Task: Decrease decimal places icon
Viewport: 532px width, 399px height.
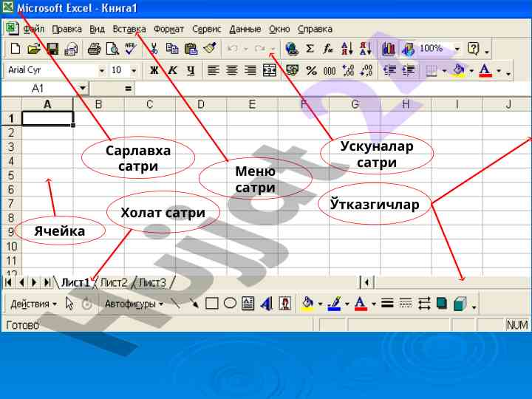Action: (366, 71)
